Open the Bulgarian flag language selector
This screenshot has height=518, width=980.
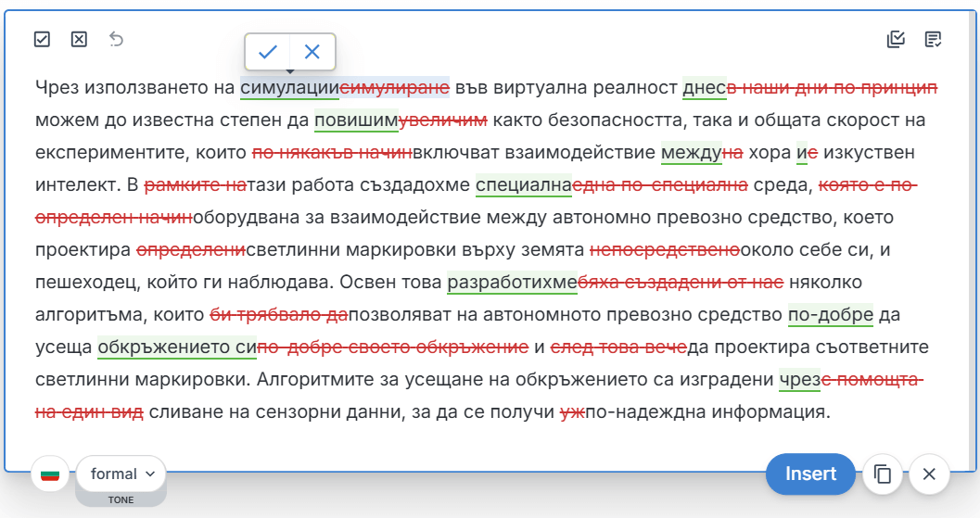(x=51, y=474)
